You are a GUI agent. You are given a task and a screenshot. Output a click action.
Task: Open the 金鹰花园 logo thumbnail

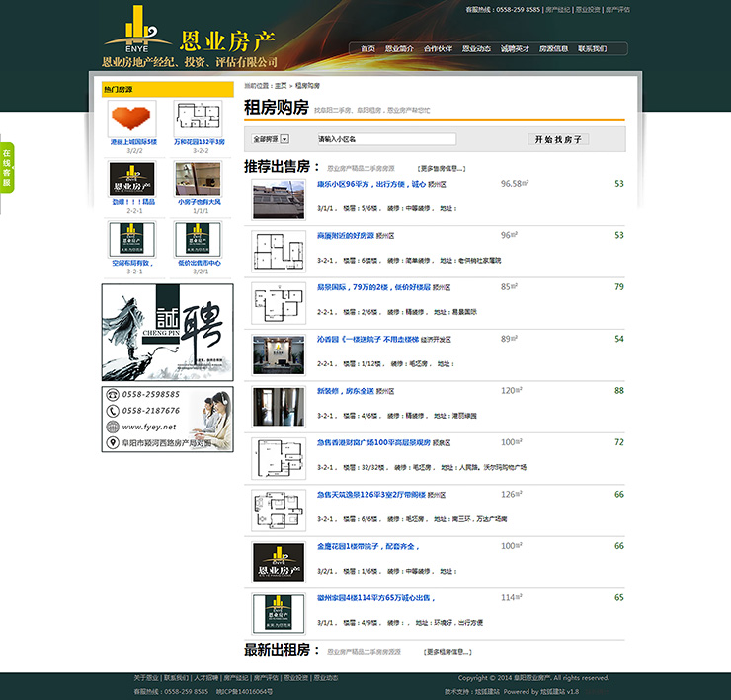(x=279, y=562)
